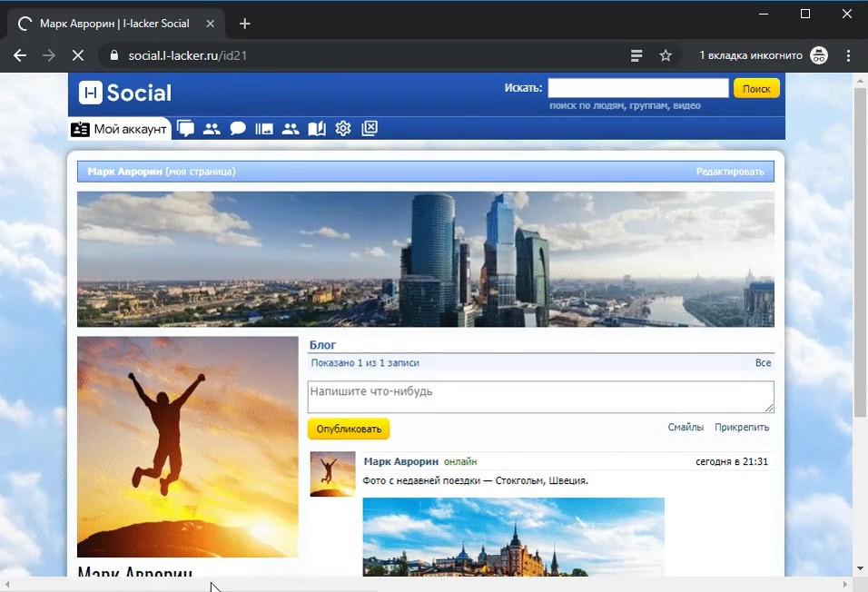868x592 pixels.
Task: Open a new browser tab with the plus button
Action: pyautogui.click(x=244, y=24)
